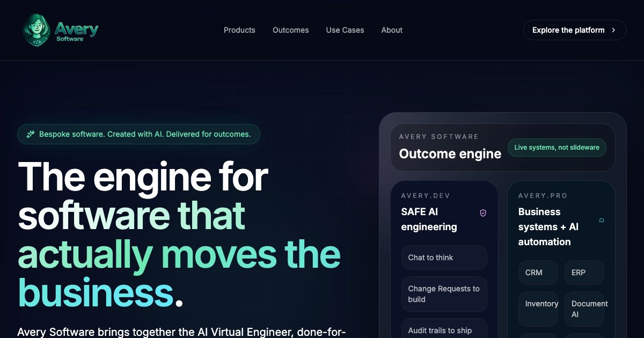Viewport: 644px width, 338px height.
Task: Select the Inventory chip
Action: tap(538, 309)
